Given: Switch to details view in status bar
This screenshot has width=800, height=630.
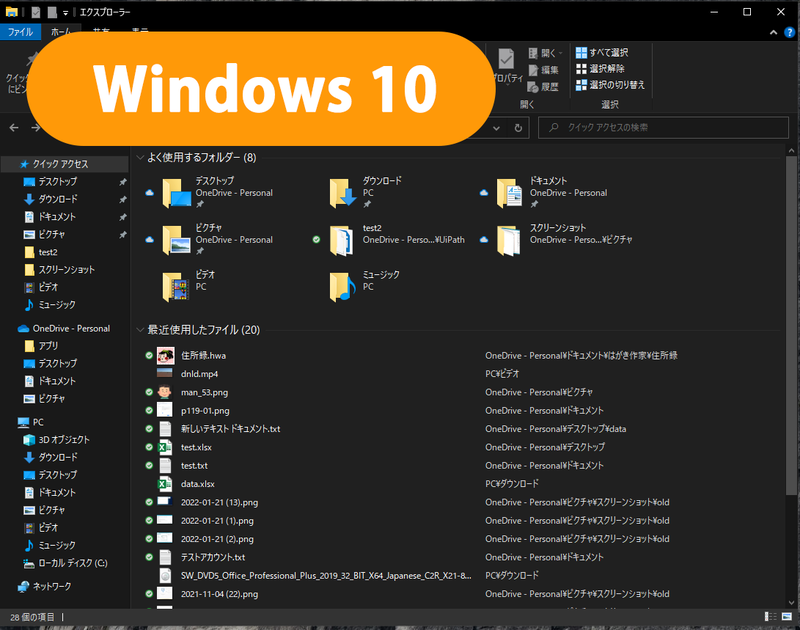Looking at the screenshot, I should pos(770,617).
